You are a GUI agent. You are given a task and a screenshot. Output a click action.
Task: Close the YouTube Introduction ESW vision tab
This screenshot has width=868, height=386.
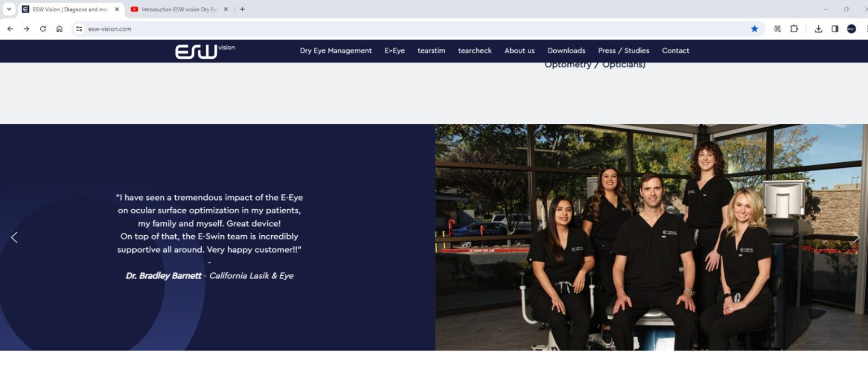[x=226, y=9]
